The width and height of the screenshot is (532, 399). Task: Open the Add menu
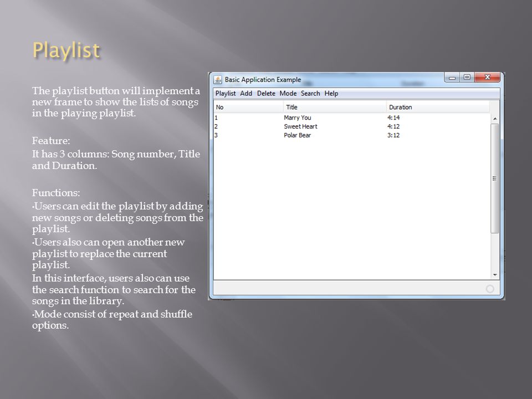tap(246, 93)
